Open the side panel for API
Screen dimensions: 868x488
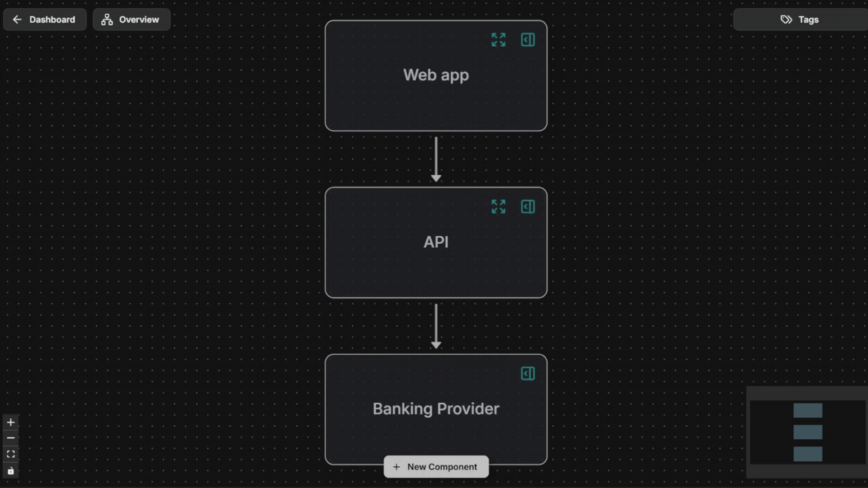[x=528, y=206]
